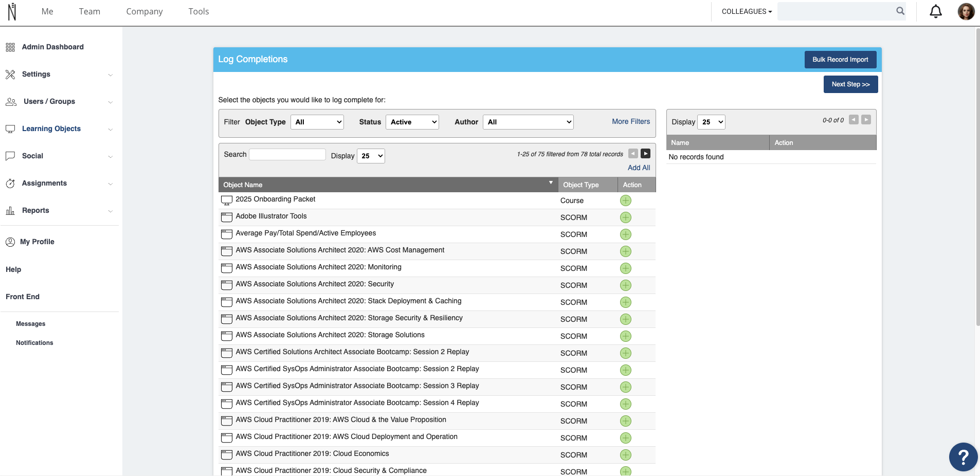Screen dimensions: 980x476
Task: Open the Author filter dropdown
Action: [x=528, y=122]
